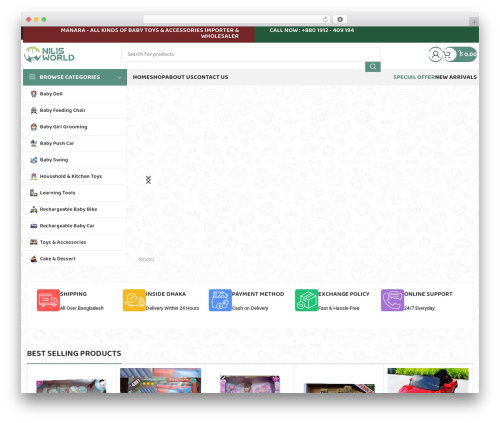Select the Toys & Accessories category
This screenshot has width=500, height=423.
[63, 242]
